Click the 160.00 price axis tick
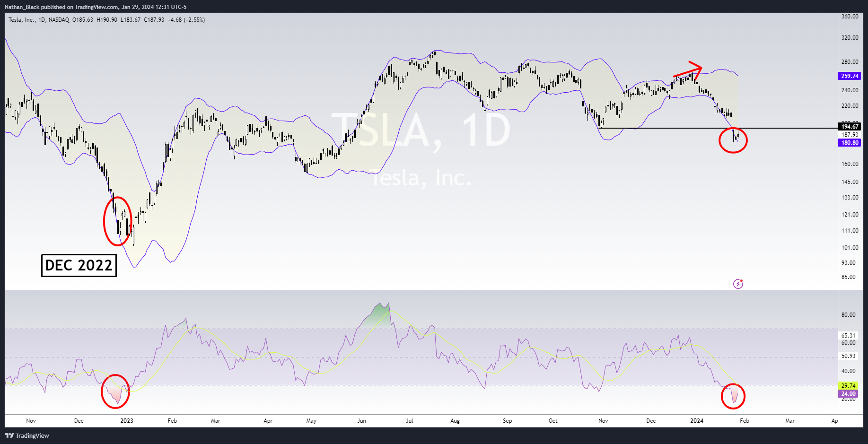This screenshot has width=868, height=444. click(x=850, y=164)
